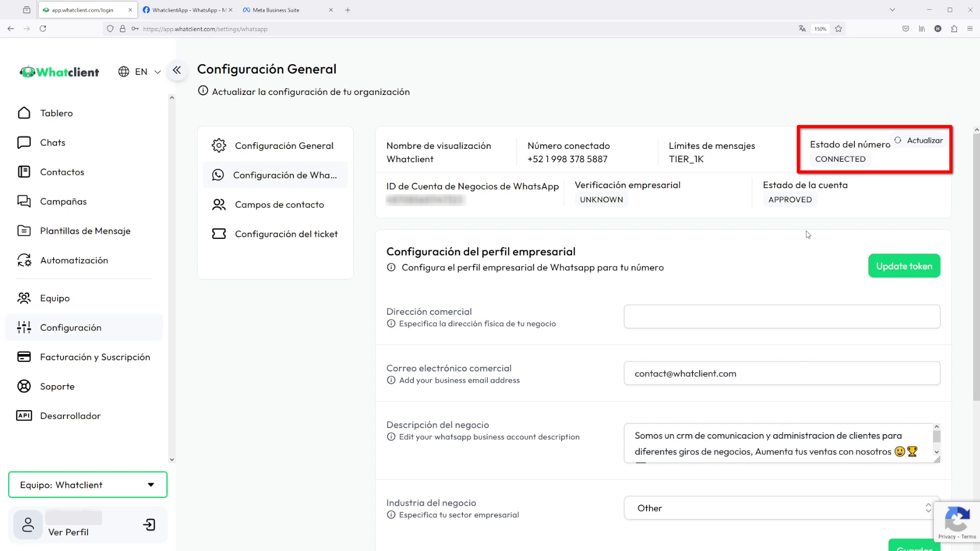Screen dimensions: 980x551
Task: Click the logout icon beside Ver Perfil
Action: 150,525
